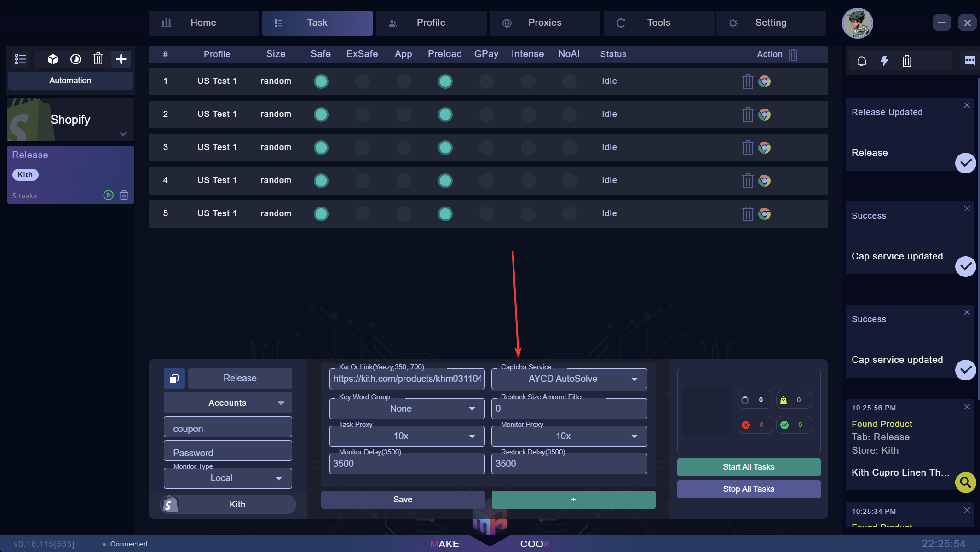Disable Preload on task 4
980x552 pixels.
[445, 181]
